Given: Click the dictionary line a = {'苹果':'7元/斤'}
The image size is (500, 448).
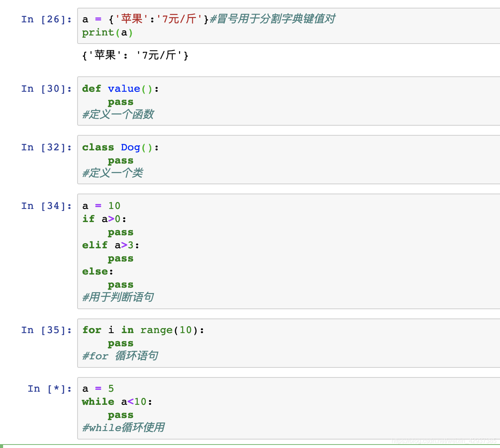Looking at the screenshot, I should point(145,19).
